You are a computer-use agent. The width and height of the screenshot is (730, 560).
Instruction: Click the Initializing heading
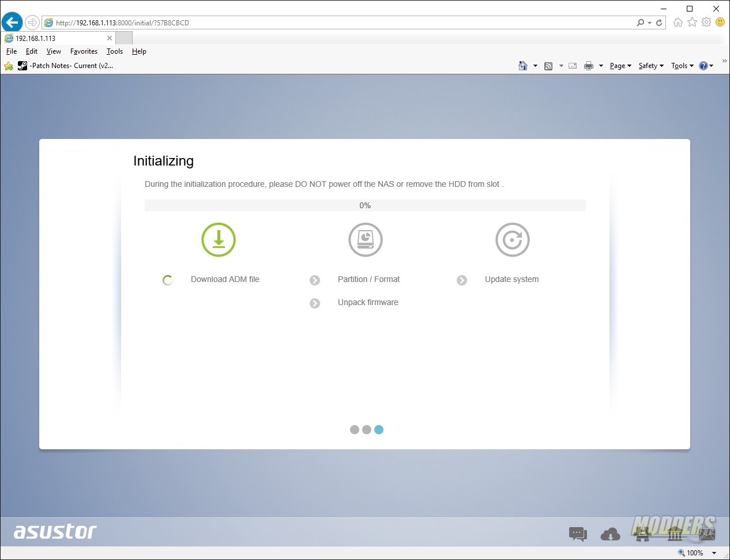163,161
